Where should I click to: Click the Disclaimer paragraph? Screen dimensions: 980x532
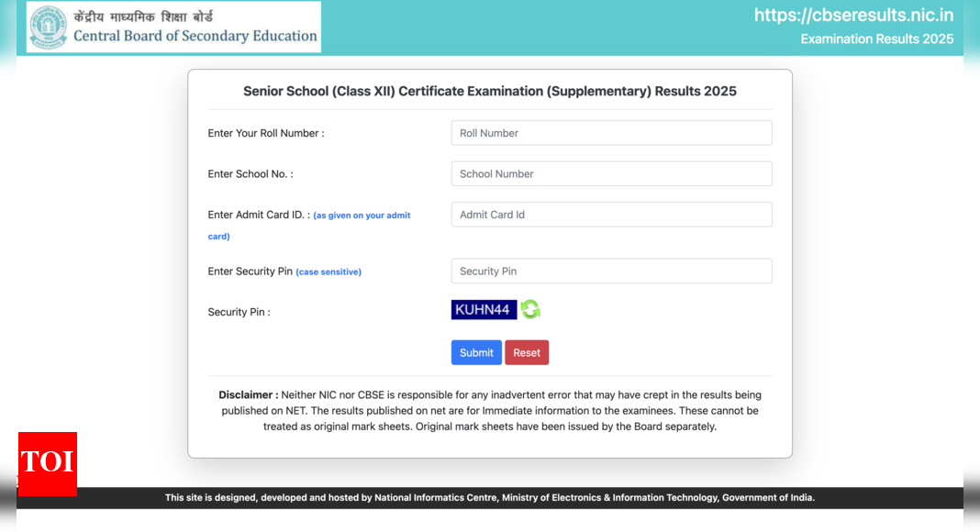click(490, 411)
